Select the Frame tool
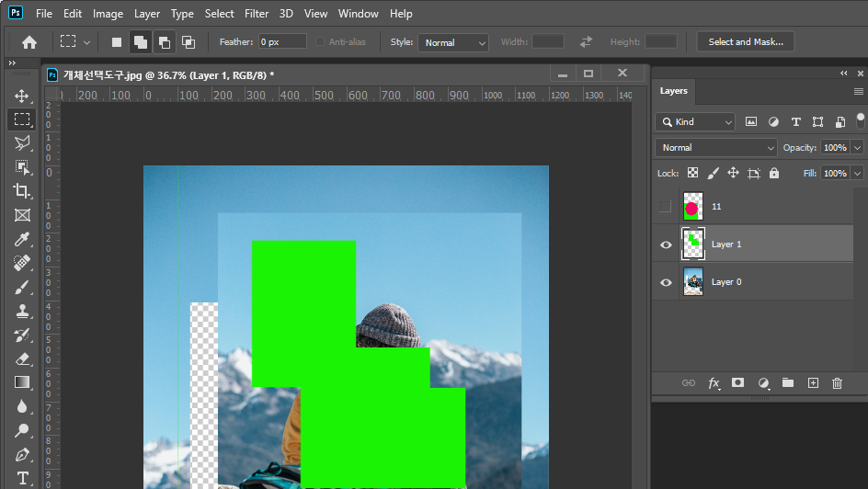The image size is (868, 489). (21, 215)
